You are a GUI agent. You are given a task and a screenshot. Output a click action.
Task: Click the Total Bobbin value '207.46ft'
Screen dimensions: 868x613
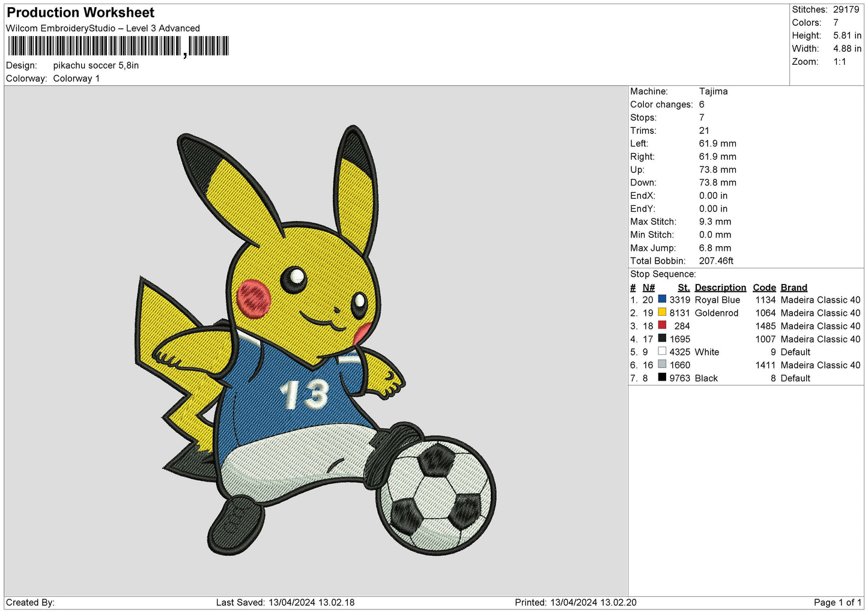tap(716, 261)
